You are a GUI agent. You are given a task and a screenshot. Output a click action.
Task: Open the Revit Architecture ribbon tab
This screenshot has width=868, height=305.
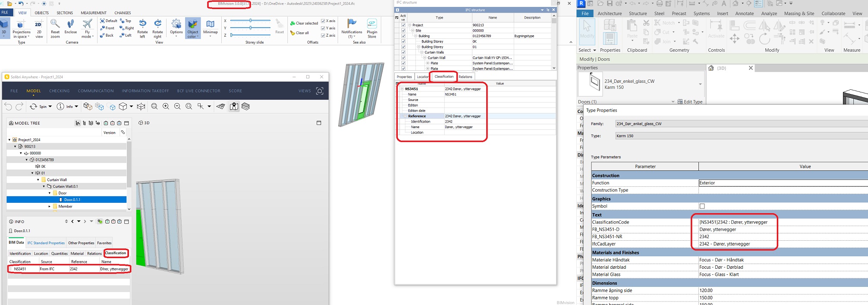(610, 13)
